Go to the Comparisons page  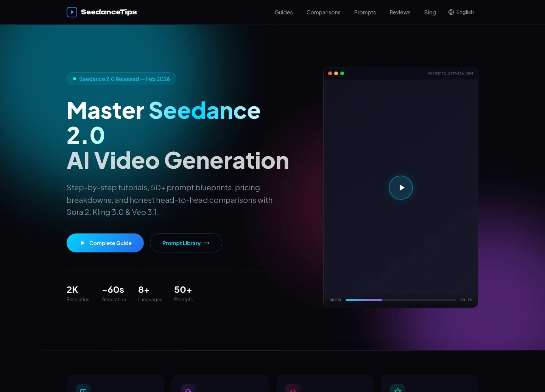(x=324, y=12)
